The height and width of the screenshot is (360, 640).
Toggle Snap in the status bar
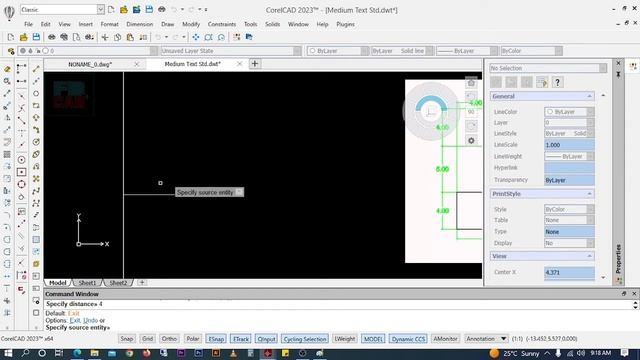(x=127, y=339)
